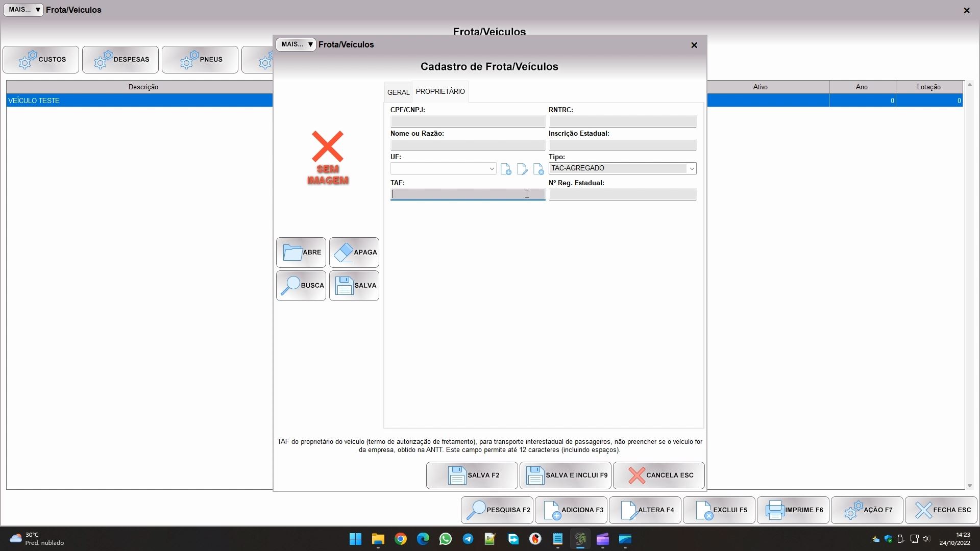Image resolution: width=980 pixels, height=551 pixels.
Task: Click FECHA ESC in the main window
Action: (941, 510)
